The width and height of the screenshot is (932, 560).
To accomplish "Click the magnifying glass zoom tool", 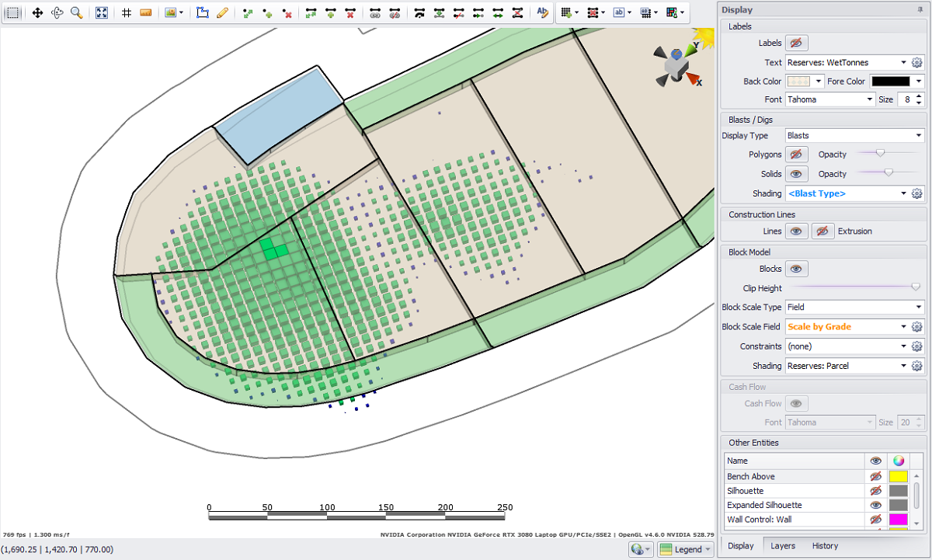I will coord(76,13).
